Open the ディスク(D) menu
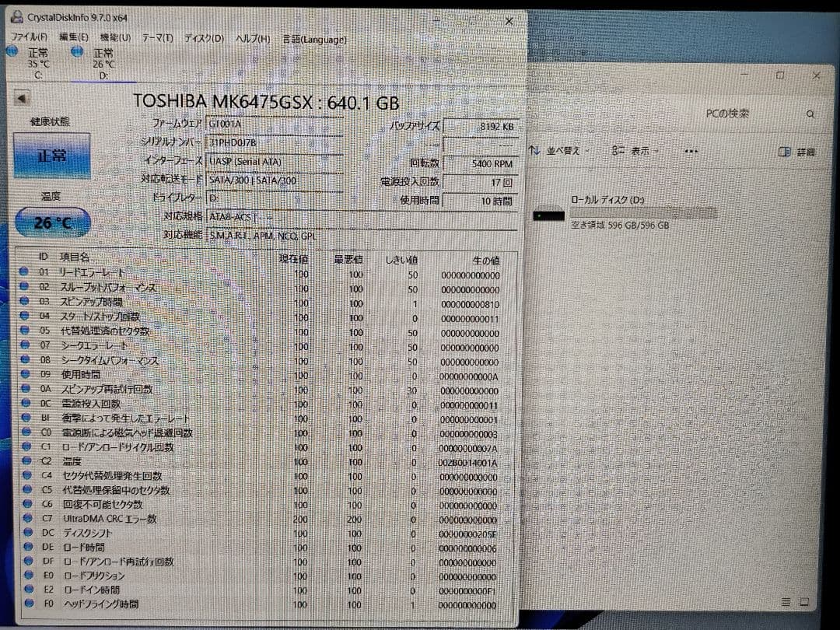This screenshot has height=630, width=840. click(204, 37)
